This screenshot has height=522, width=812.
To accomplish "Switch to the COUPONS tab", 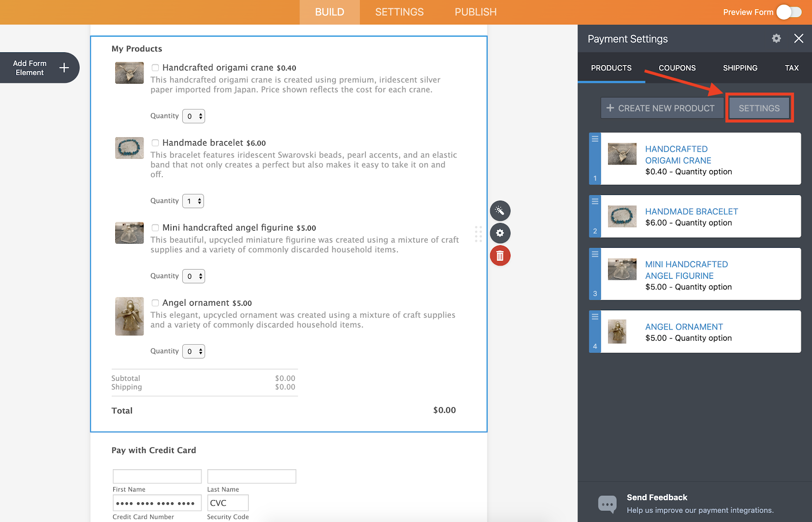I will click(677, 68).
